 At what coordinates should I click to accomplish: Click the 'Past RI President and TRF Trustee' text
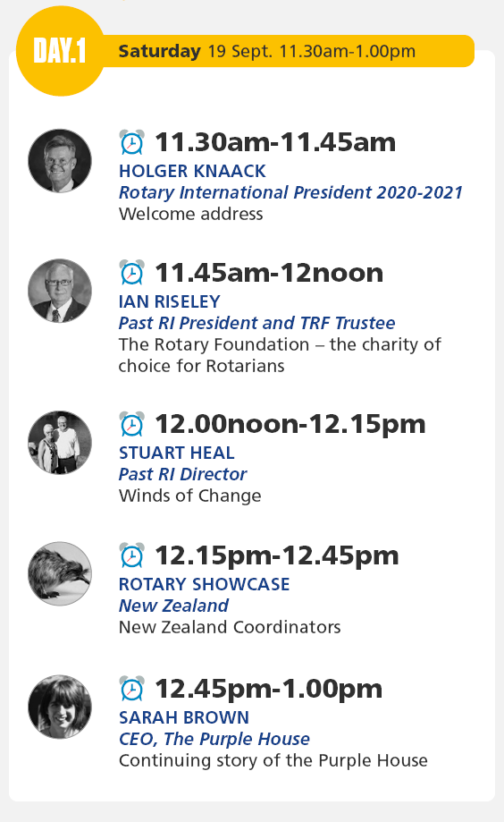256,323
